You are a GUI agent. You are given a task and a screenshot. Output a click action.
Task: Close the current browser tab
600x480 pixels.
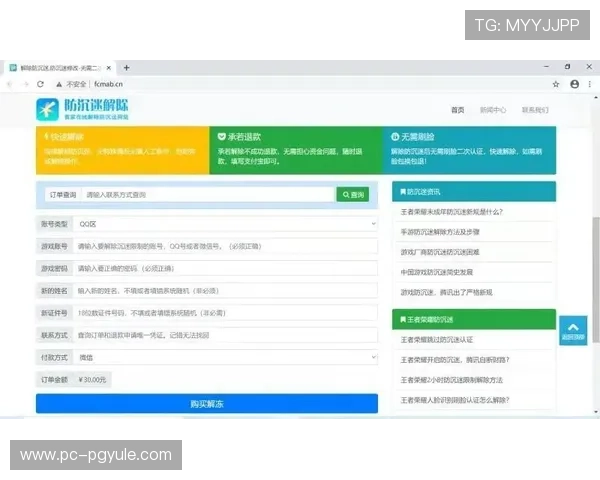(x=109, y=68)
